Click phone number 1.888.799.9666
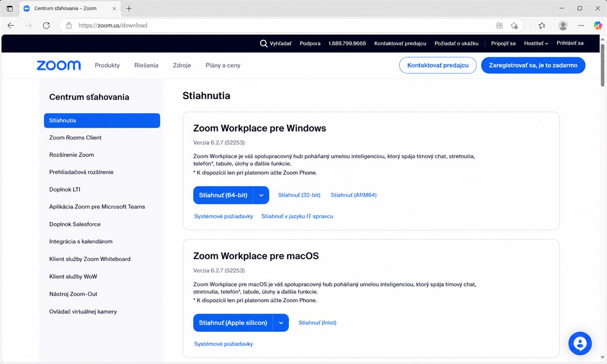The width and height of the screenshot is (607, 364). (347, 43)
